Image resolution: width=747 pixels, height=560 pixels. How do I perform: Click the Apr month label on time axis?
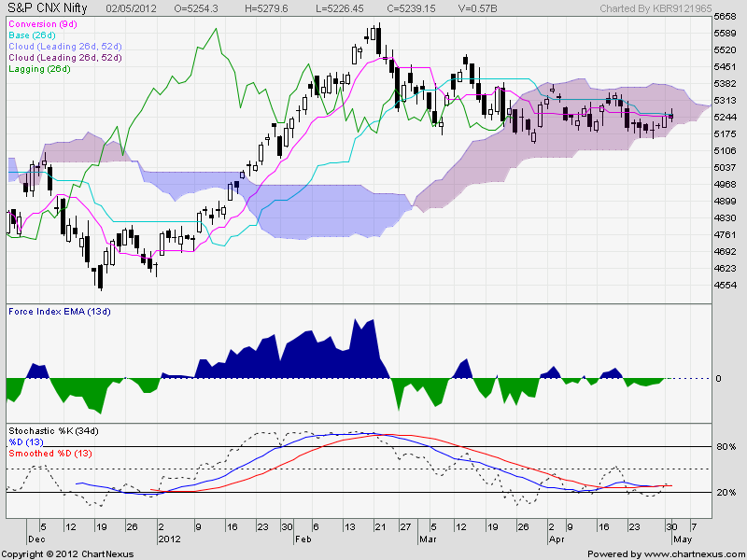(557, 539)
